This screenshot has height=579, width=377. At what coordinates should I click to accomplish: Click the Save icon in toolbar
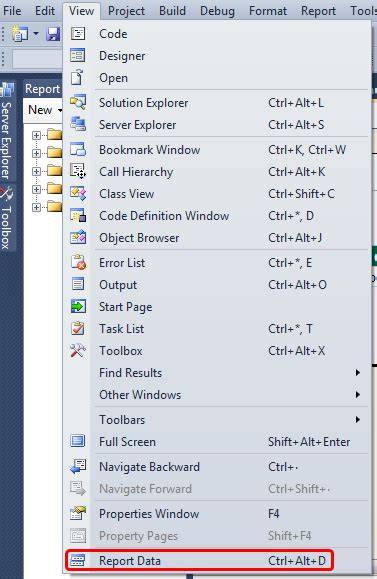(x=54, y=34)
